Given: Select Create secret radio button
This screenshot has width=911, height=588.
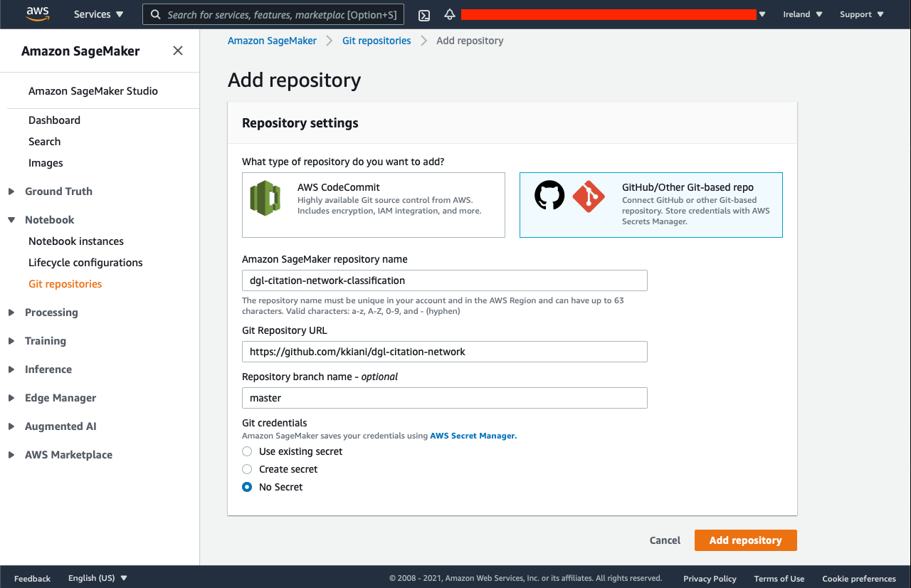Looking at the screenshot, I should (247, 469).
